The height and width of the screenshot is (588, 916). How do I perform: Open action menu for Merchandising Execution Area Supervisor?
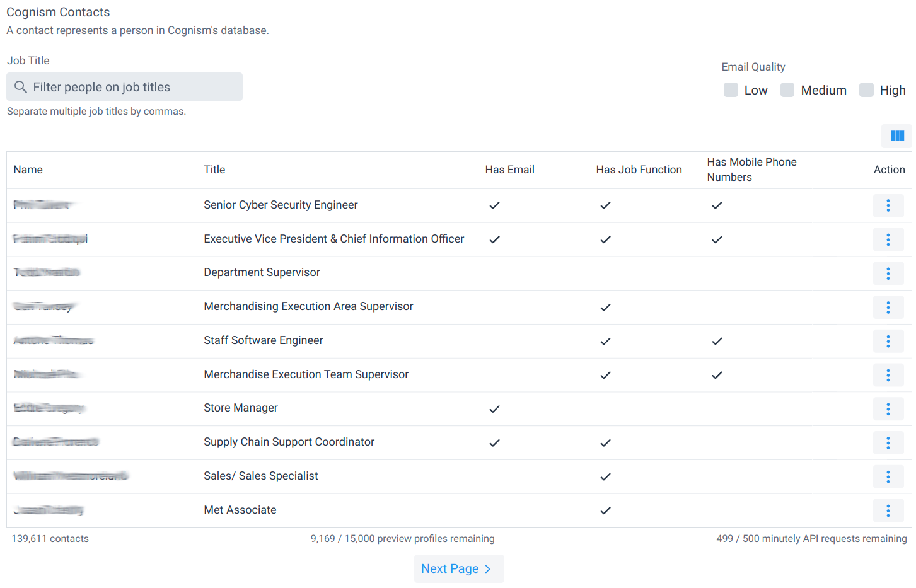pos(888,307)
